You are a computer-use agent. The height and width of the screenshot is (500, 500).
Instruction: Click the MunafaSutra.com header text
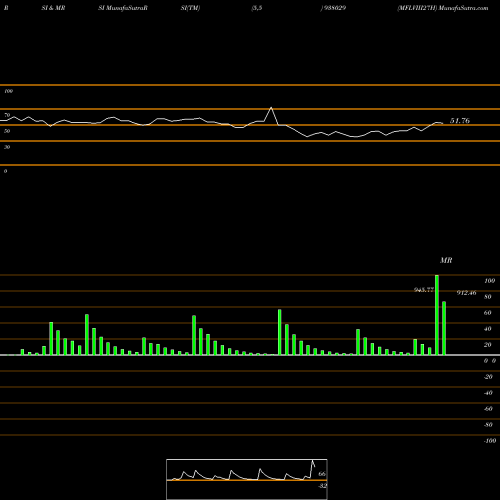pos(464,8)
